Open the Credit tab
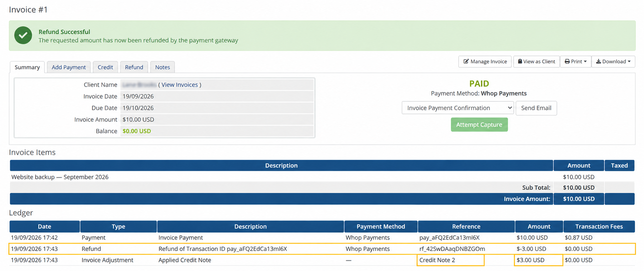644x271 pixels. (105, 67)
